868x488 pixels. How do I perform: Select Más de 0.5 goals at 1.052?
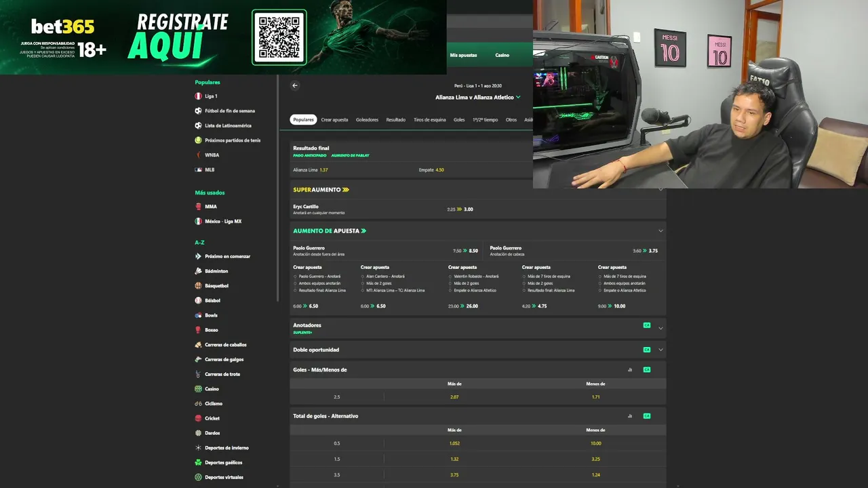(454, 443)
